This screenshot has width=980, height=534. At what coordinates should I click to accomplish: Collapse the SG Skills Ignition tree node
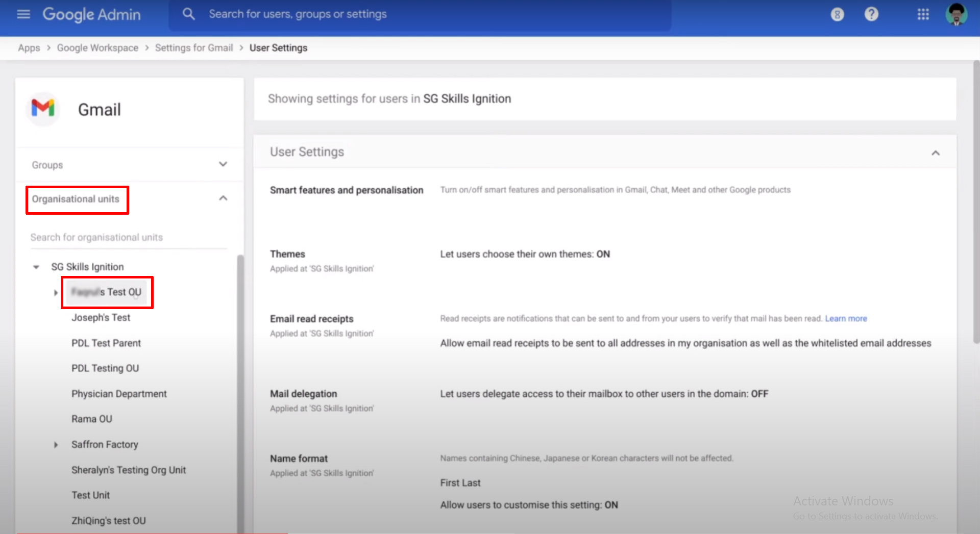36,267
